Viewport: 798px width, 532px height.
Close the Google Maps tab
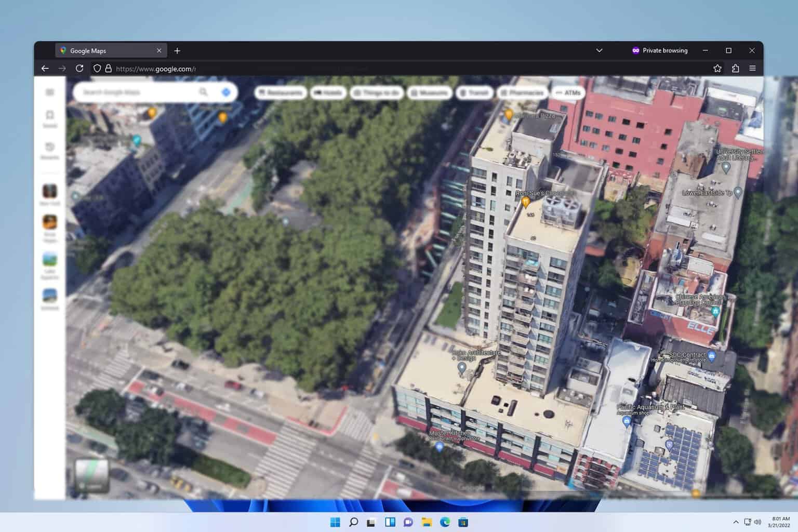click(159, 50)
